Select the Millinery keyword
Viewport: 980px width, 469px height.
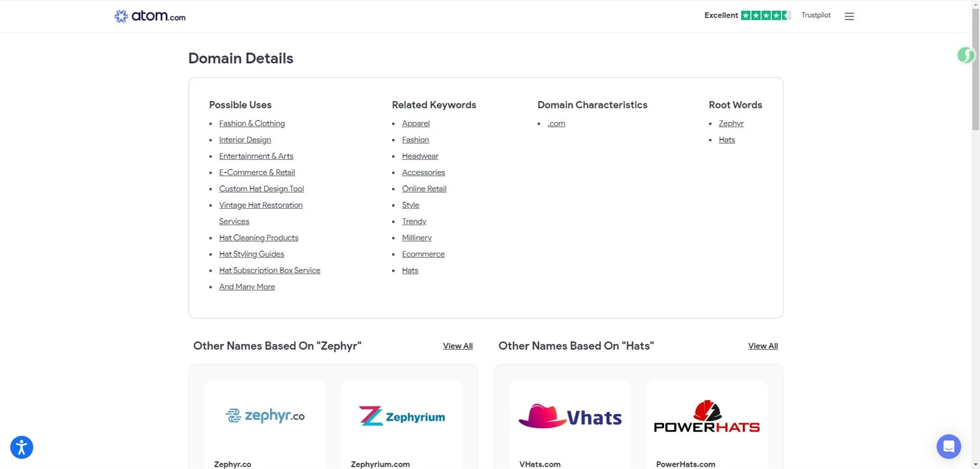click(417, 238)
